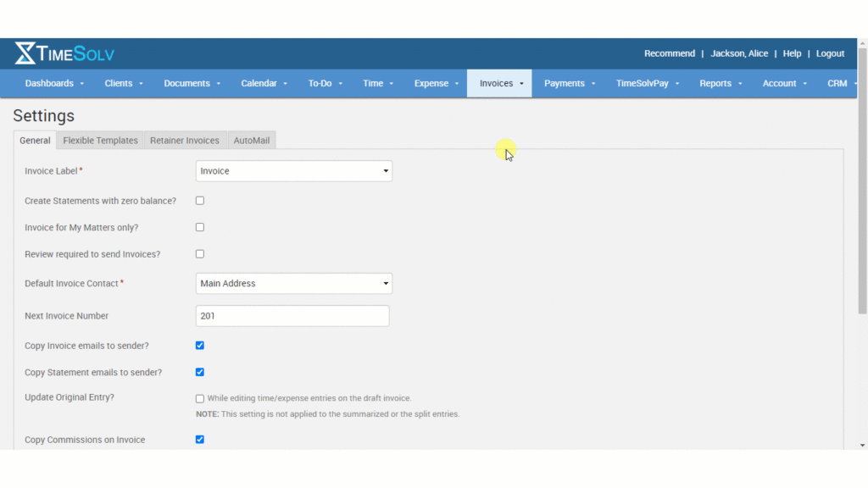Image resolution: width=868 pixels, height=488 pixels.
Task: Select the General tab
Action: point(35,141)
